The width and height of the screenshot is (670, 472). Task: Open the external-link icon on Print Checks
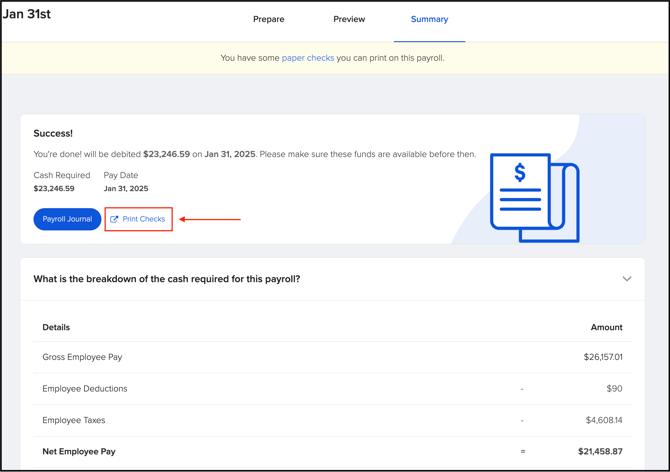click(x=115, y=219)
